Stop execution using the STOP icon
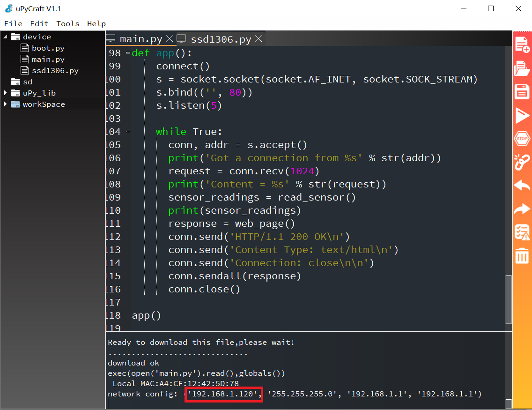This screenshot has height=410, width=532. (522, 138)
